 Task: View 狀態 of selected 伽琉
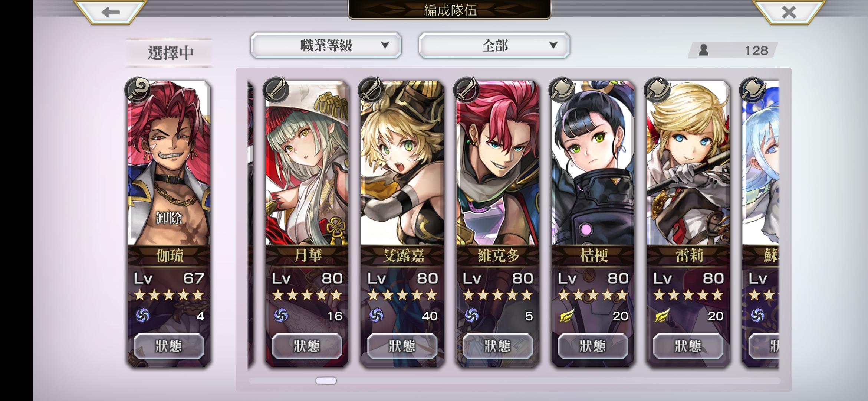pos(169,346)
